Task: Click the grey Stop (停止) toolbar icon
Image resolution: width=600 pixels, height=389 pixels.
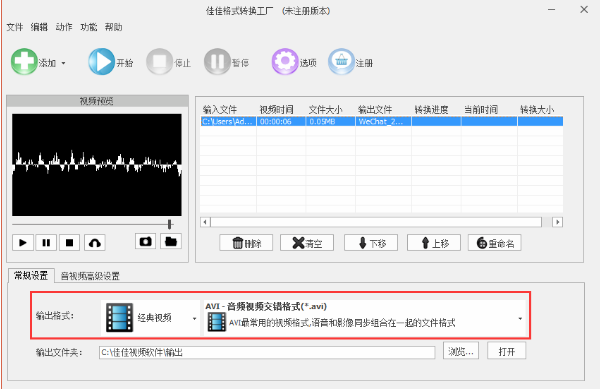Action: pos(160,62)
